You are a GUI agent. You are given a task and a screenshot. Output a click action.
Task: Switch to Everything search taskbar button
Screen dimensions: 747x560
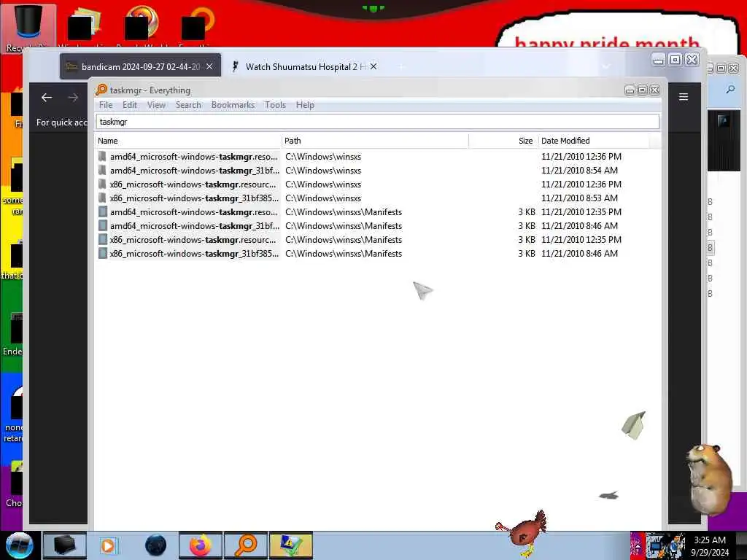tap(246, 545)
